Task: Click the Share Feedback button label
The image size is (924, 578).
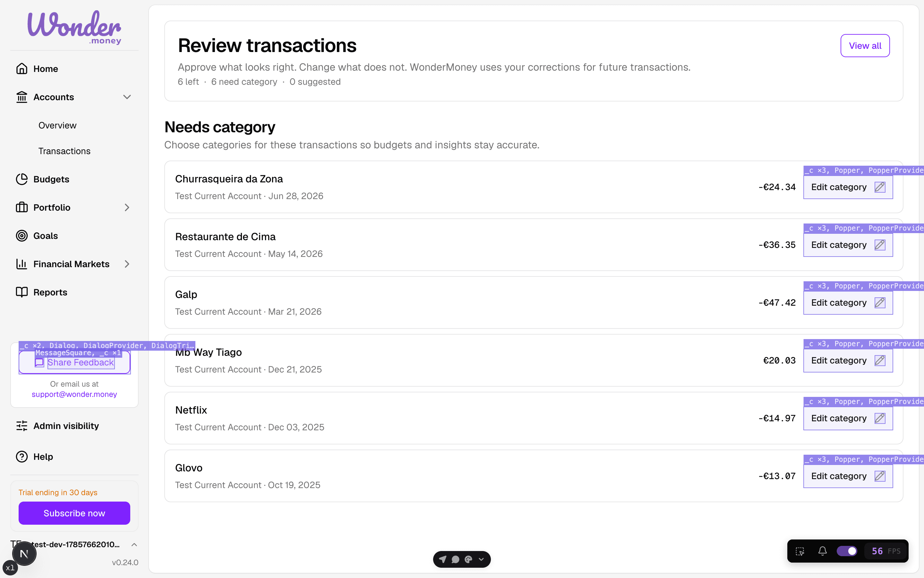Action: coord(81,363)
